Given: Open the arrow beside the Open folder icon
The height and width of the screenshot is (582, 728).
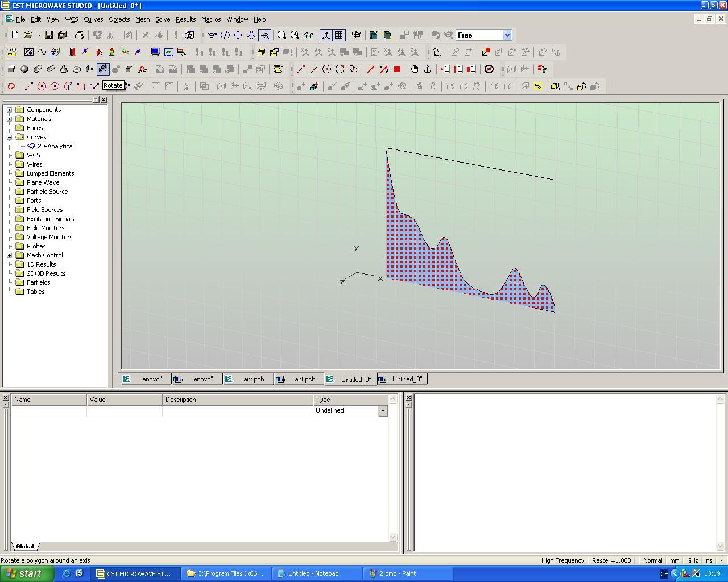Looking at the screenshot, I should pyautogui.click(x=39, y=35).
